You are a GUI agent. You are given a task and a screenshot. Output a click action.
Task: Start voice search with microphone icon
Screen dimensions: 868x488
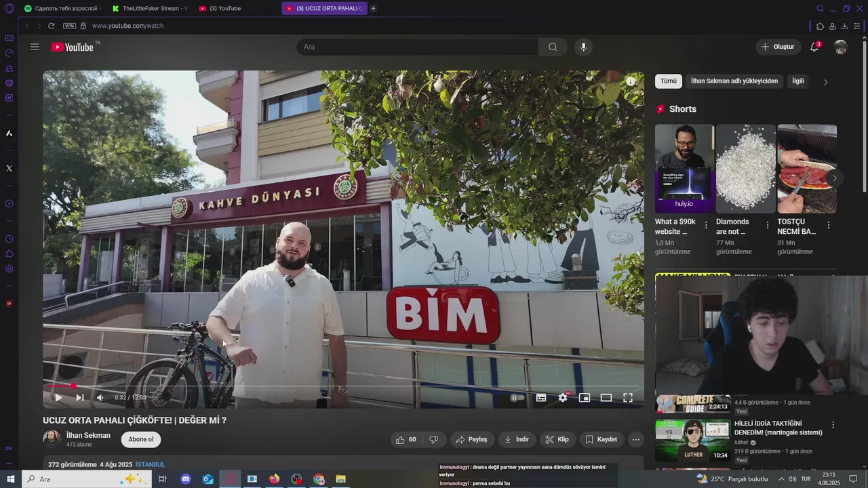[x=583, y=47]
